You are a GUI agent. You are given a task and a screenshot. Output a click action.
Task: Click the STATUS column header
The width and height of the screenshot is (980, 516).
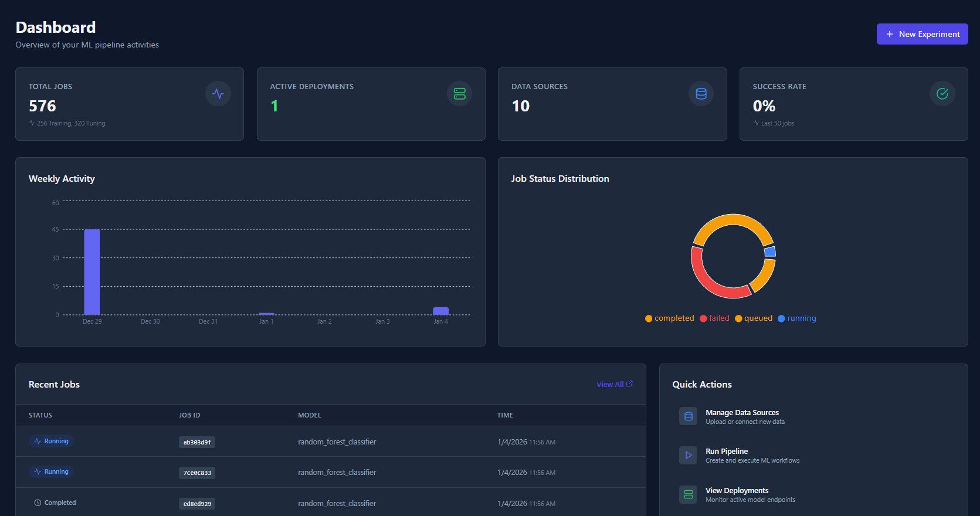point(40,415)
